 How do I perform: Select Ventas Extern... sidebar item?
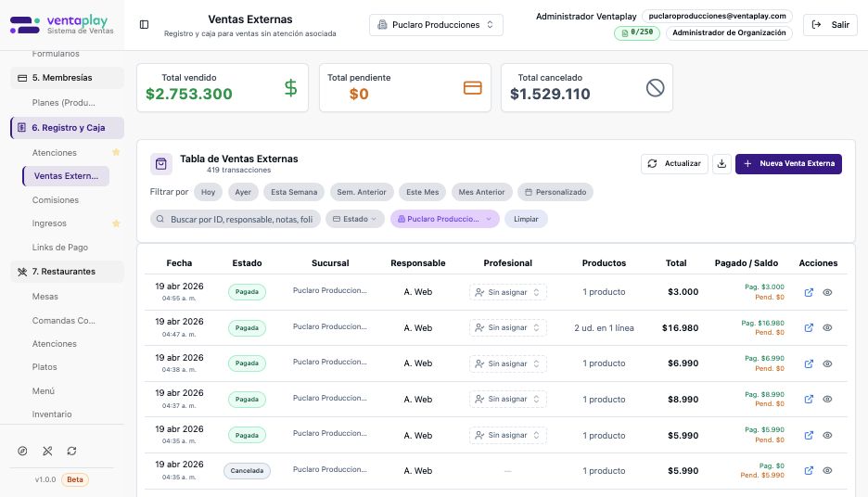click(x=66, y=176)
